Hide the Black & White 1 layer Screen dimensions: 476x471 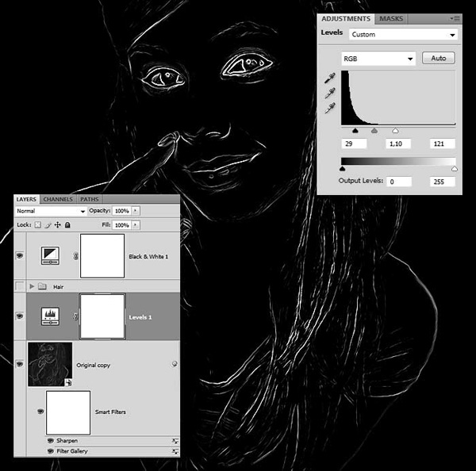[20, 255]
